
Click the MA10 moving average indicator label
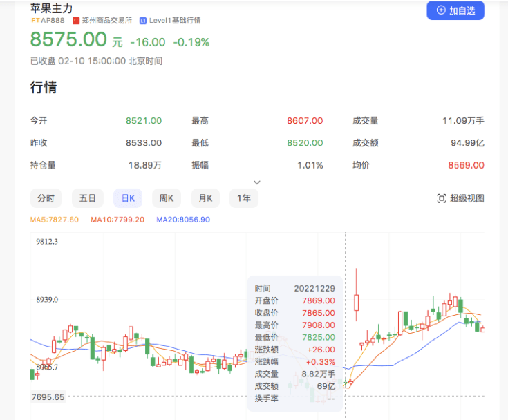[x=117, y=220]
